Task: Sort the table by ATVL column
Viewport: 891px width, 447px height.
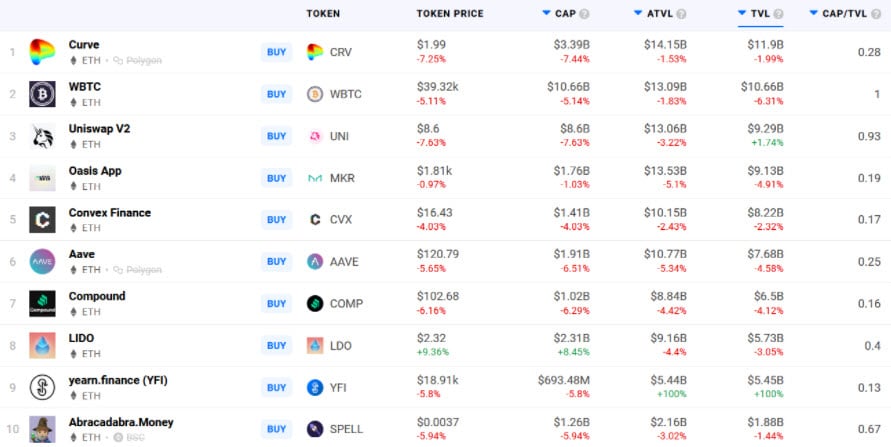Action: click(x=660, y=14)
